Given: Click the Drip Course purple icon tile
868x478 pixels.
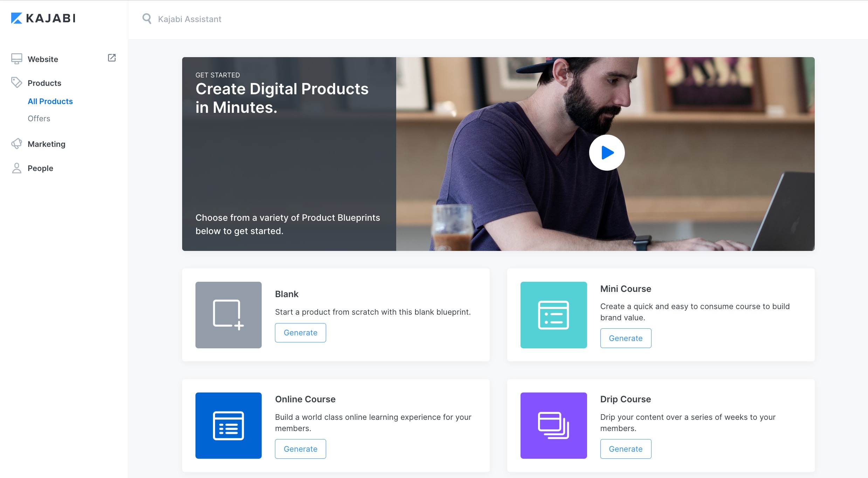Looking at the screenshot, I should coord(553,425).
